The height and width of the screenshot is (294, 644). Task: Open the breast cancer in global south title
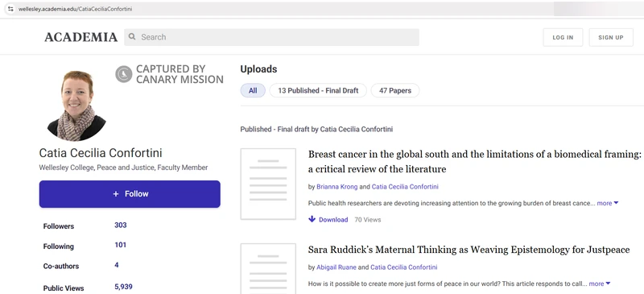click(x=475, y=162)
